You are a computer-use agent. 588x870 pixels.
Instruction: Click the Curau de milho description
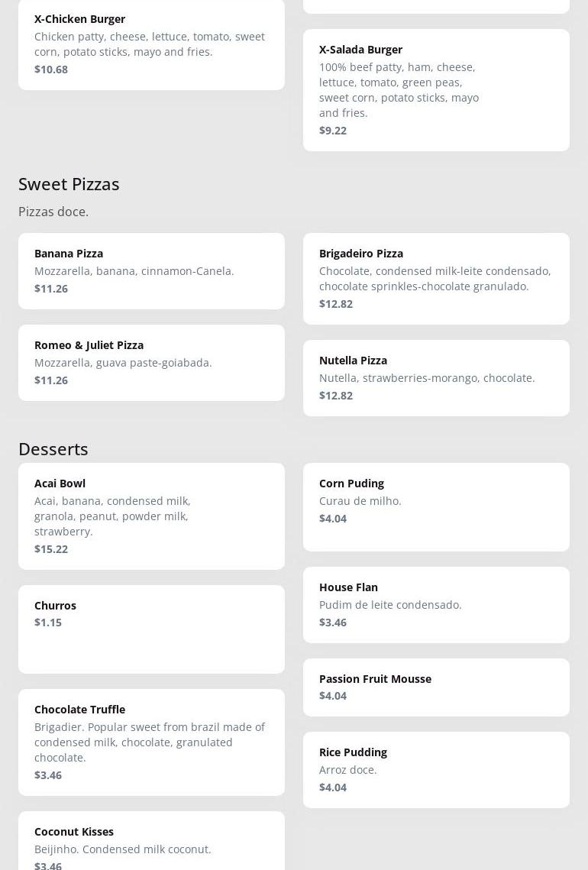360,500
